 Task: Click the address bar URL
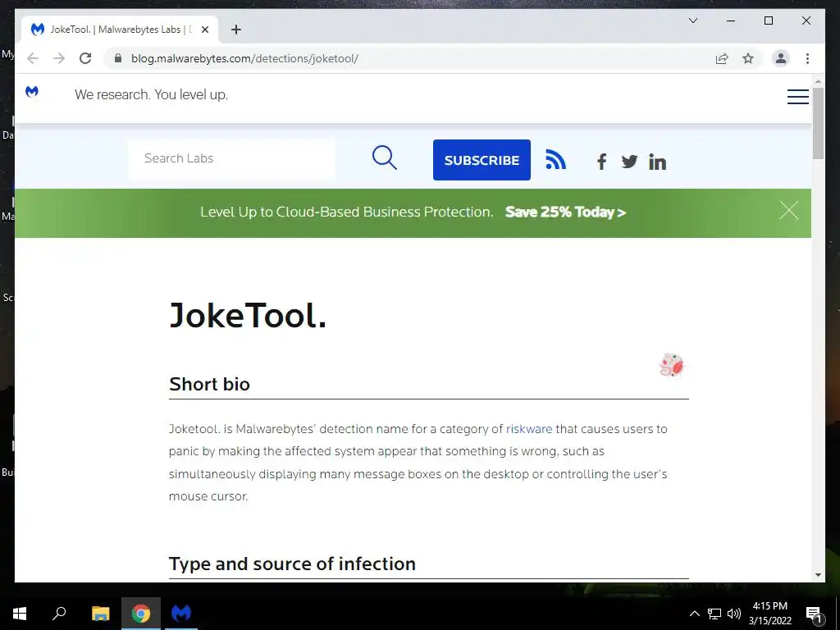[x=244, y=58]
